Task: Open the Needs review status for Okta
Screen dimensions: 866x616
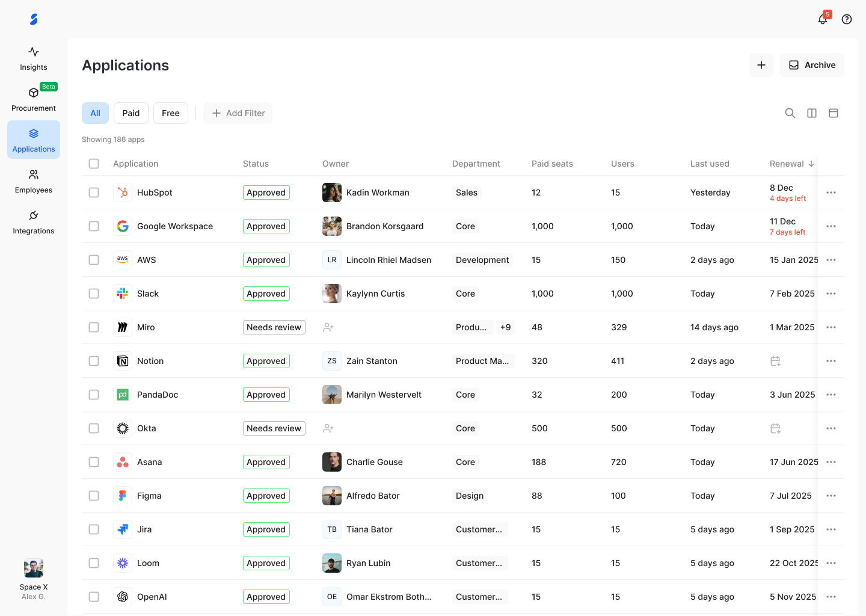Action: (x=274, y=428)
